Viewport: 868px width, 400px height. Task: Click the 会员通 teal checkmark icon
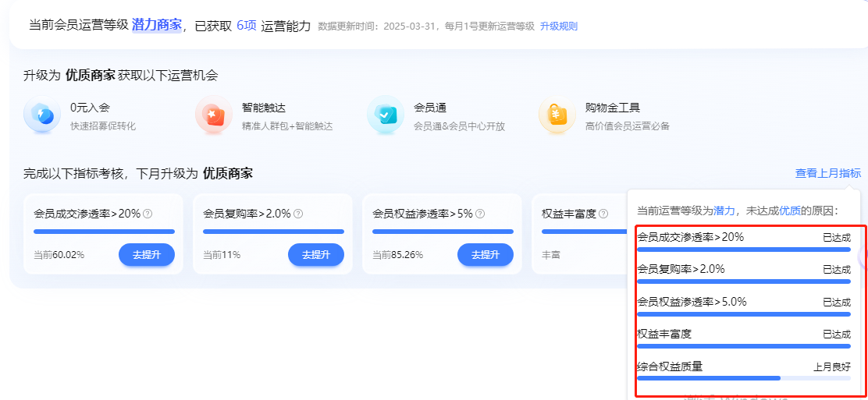click(x=386, y=115)
